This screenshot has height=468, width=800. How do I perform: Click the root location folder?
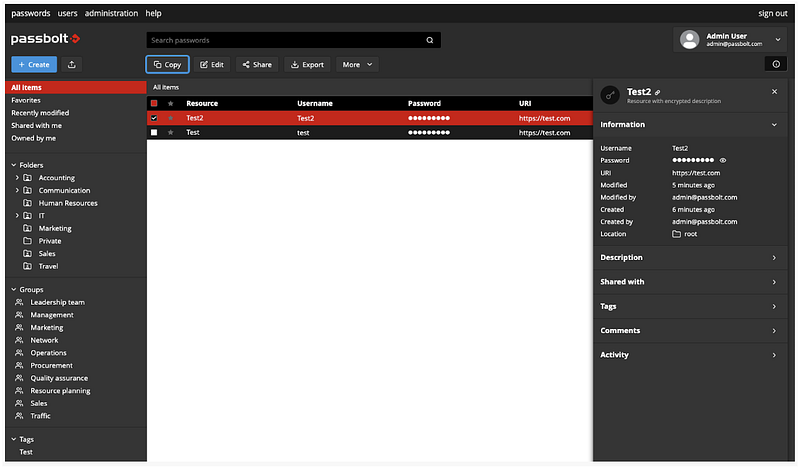pyautogui.click(x=685, y=234)
